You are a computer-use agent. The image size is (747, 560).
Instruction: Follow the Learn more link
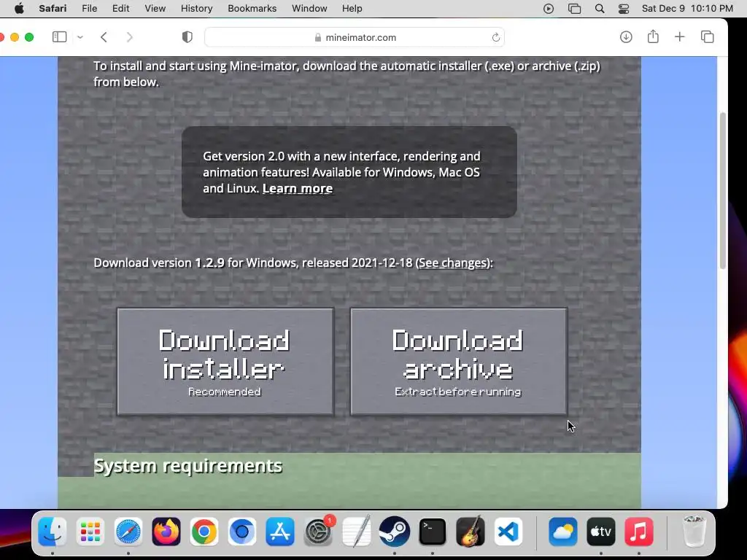[x=298, y=189]
